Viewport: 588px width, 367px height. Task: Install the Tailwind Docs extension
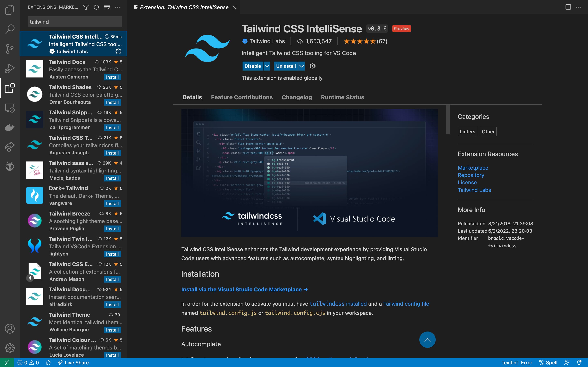pyautogui.click(x=112, y=77)
